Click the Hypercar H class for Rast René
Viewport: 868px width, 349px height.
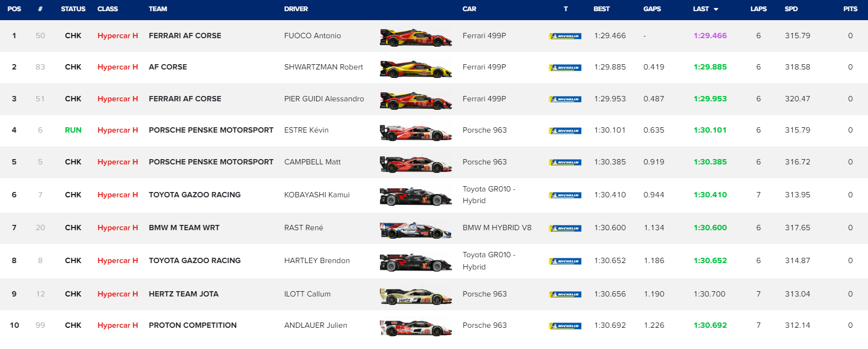[117, 228]
